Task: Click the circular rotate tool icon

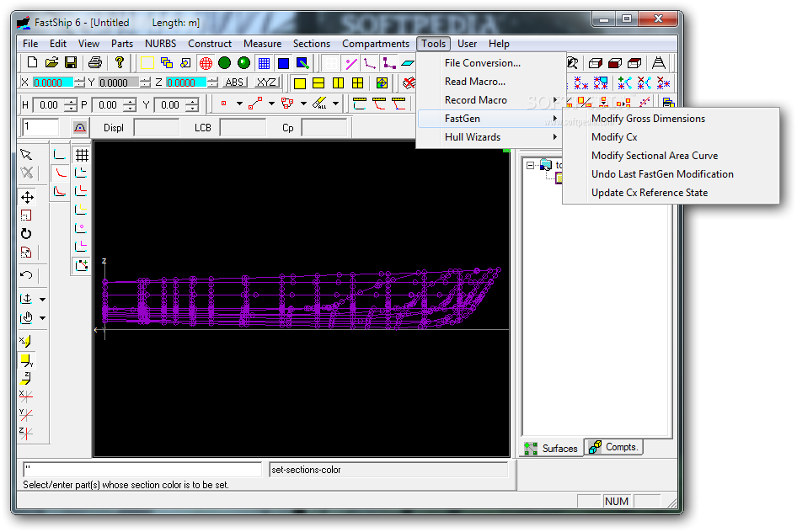Action: 26,233
